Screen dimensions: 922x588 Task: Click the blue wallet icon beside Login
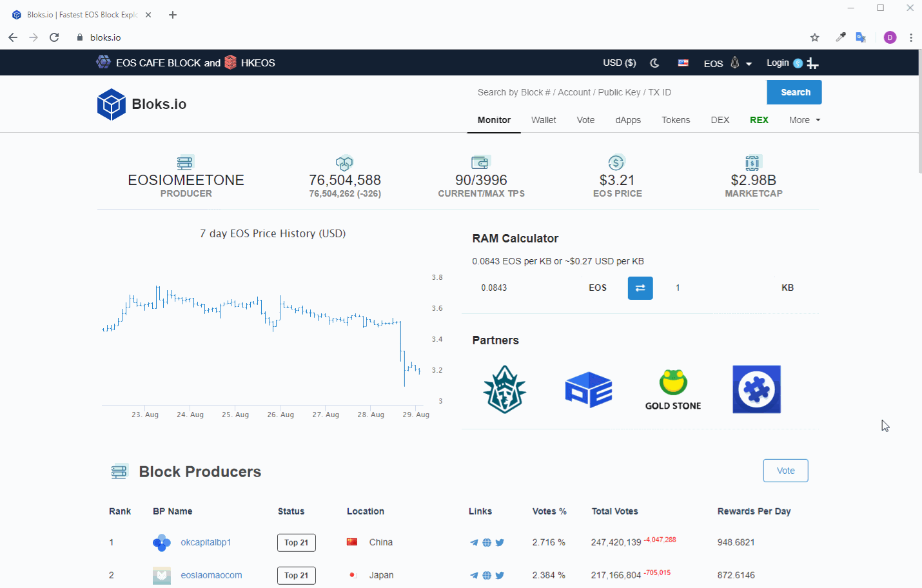(798, 63)
